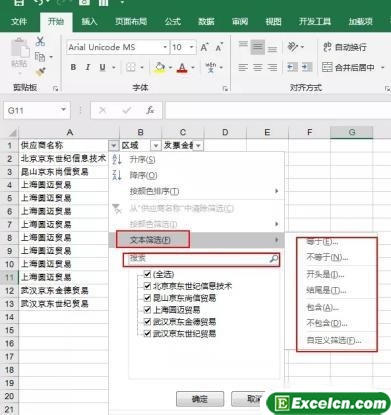Viewport: 391px width, 415px height.
Task: Click the Orientation text angle icon
Action: point(293,47)
